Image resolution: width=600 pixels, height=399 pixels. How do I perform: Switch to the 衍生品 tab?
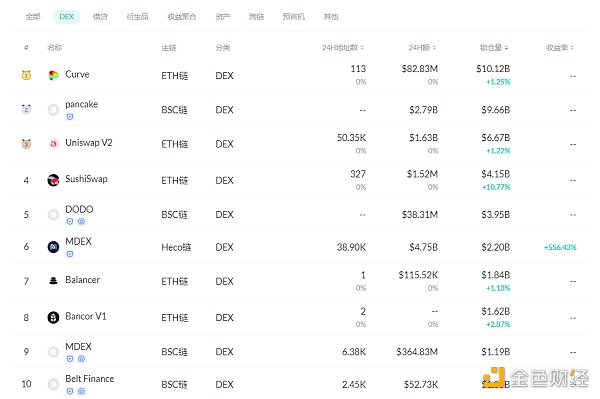point(137,16)
